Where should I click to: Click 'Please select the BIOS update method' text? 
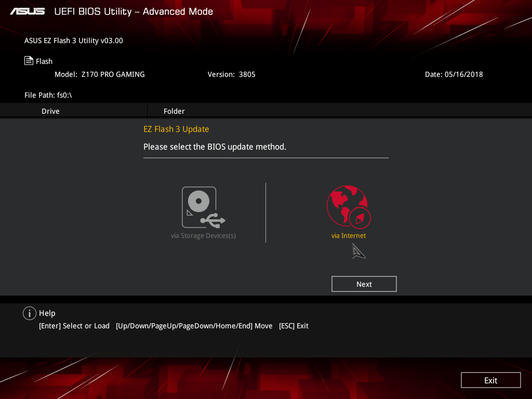click(215, 147)
